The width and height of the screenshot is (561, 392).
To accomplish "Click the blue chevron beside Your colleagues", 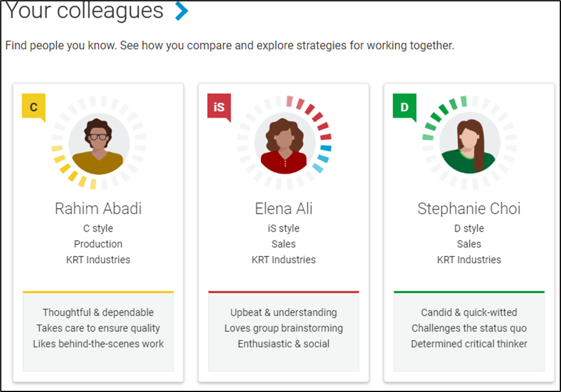I will click(x=182, y=11).
